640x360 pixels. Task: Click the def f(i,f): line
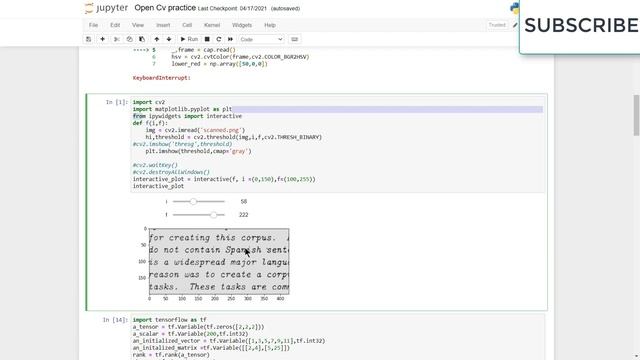coord(150,123)
